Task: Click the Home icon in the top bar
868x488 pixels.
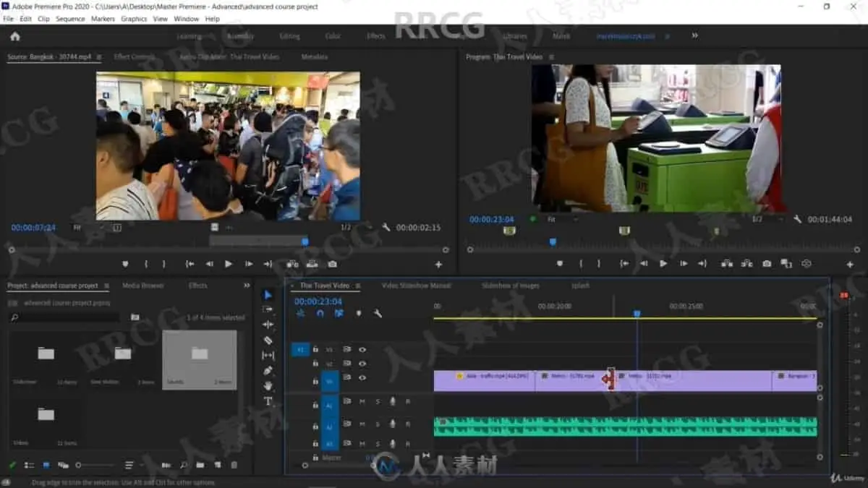Action: point(15,36)
